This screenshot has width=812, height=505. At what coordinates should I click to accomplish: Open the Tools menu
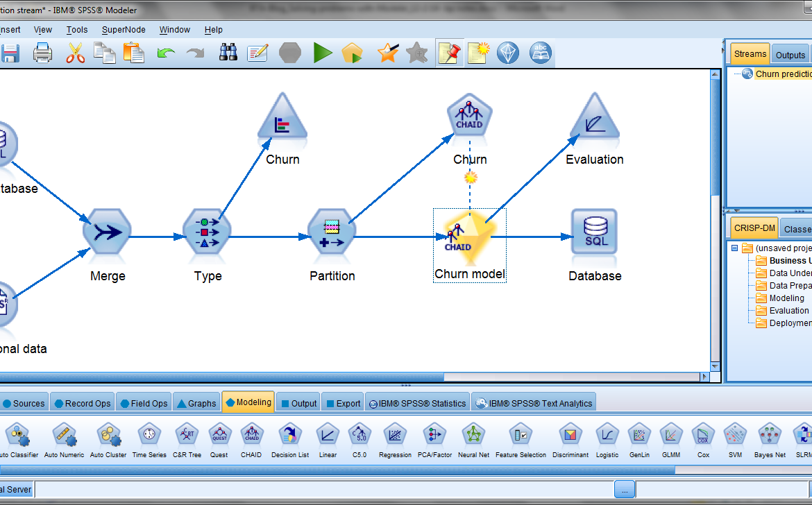click(x=77, y=30)
